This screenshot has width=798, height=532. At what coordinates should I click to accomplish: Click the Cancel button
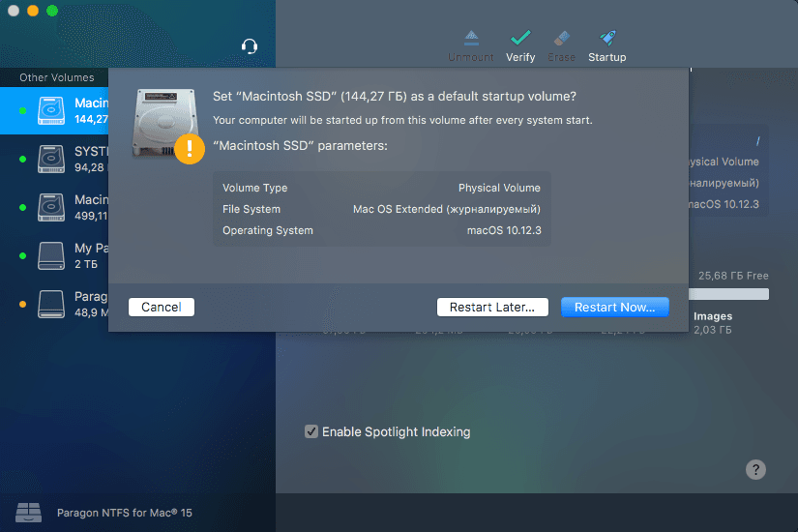click(162, 307)
